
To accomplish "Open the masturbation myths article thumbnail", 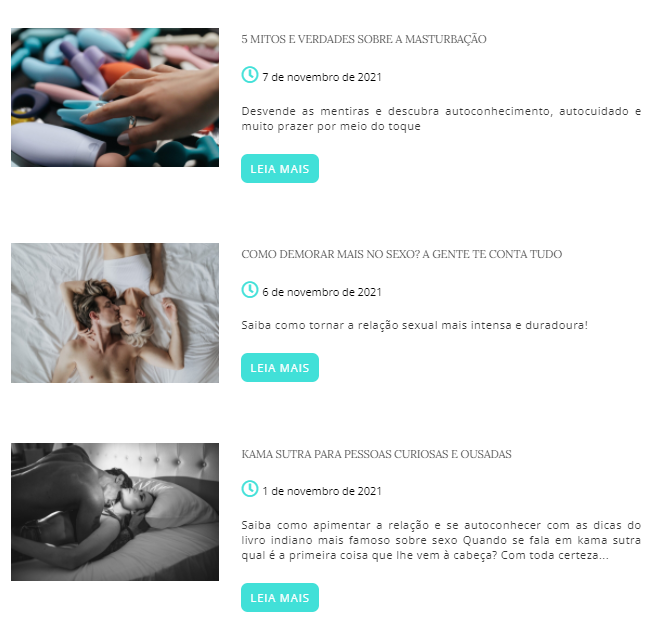I will point(115,97).
